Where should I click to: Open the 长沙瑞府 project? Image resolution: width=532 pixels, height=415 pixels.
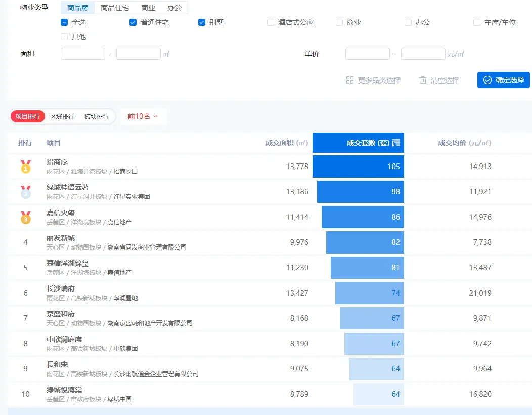(x=60, y=288)
